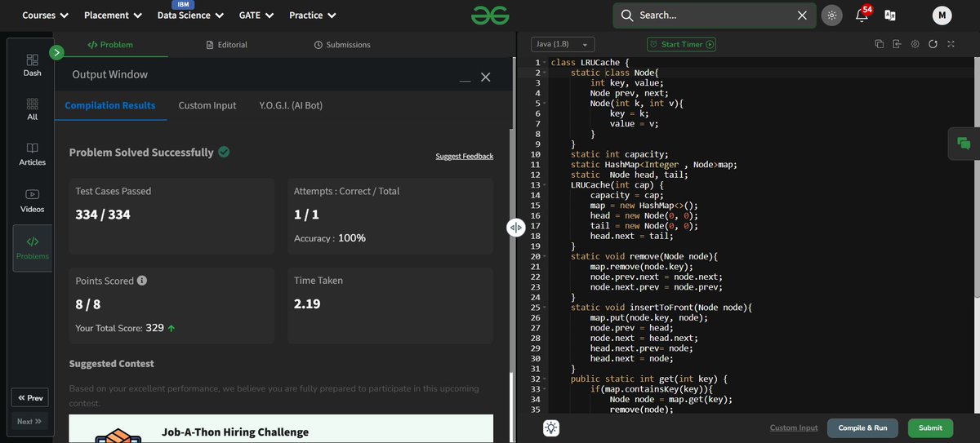Switch to Submissions tab
980x443 pixels.
pyautogui.click(x=342, y=45)
